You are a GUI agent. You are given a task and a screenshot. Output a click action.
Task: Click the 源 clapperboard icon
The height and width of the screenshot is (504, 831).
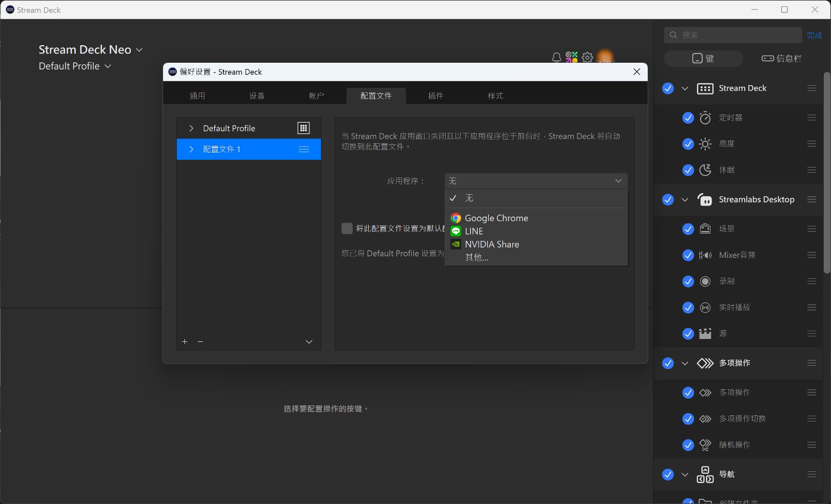pos(705,334)
